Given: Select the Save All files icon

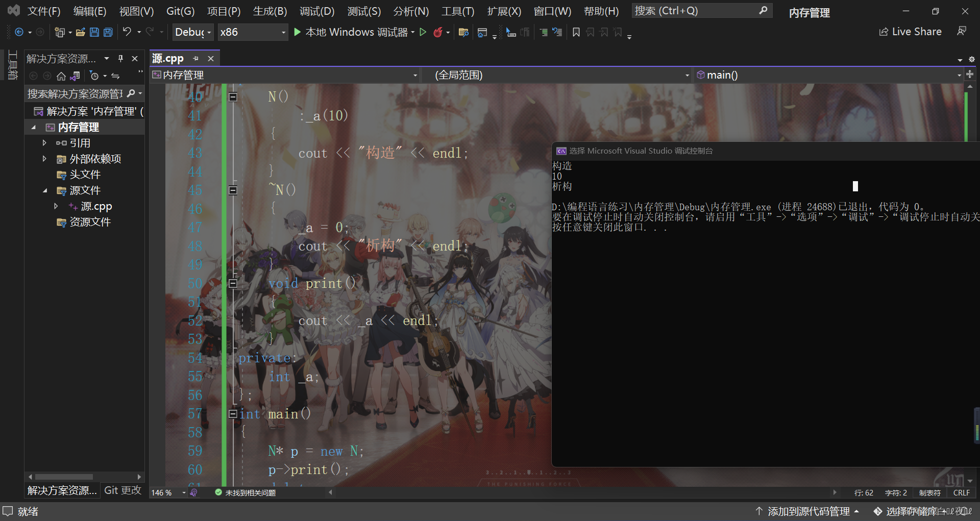Looking at the screenshot, I should pos(108,32).
